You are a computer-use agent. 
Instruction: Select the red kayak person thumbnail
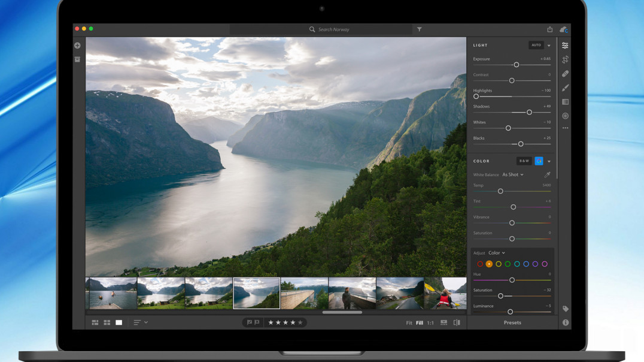(445, 293)
